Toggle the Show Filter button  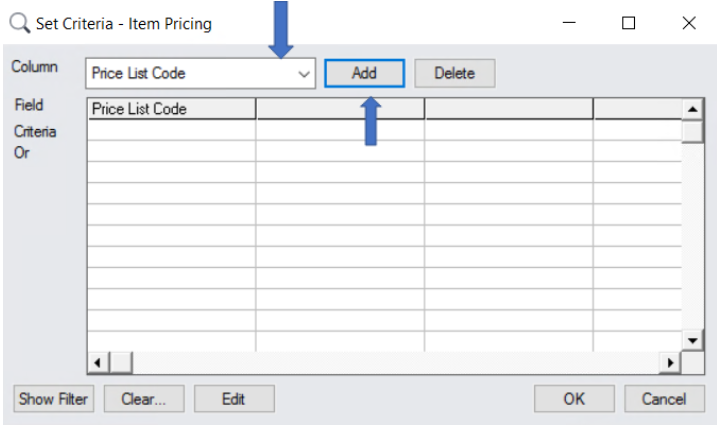coord(53,399)
